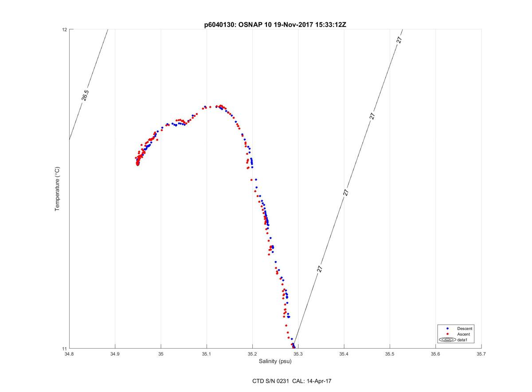This screenshot has height=392, width=532.
Task: Click the 35.6 salinity tick label
Action: point(436,353)
